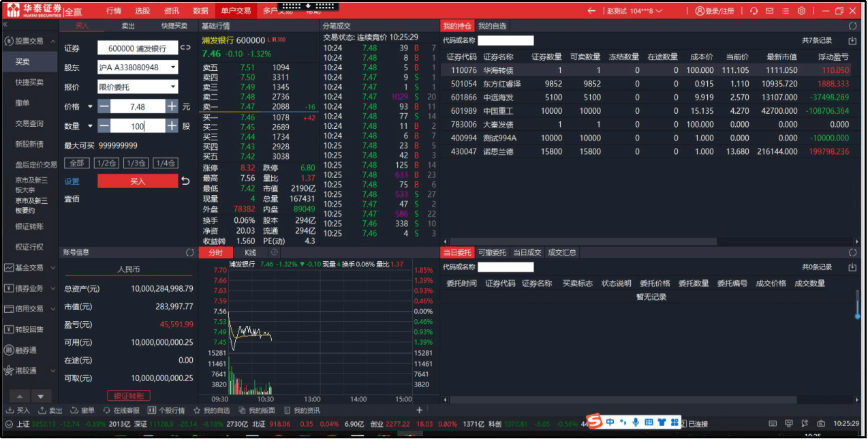The image size is (868, 439).
Task: Collapse the left sidebar with double-chevron icon
Action: pyautogui.click(x=5, y=24)
